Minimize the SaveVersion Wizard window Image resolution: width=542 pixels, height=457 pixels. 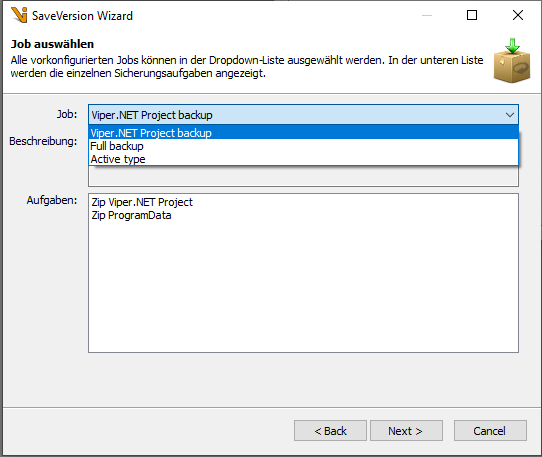coord(427,15)
